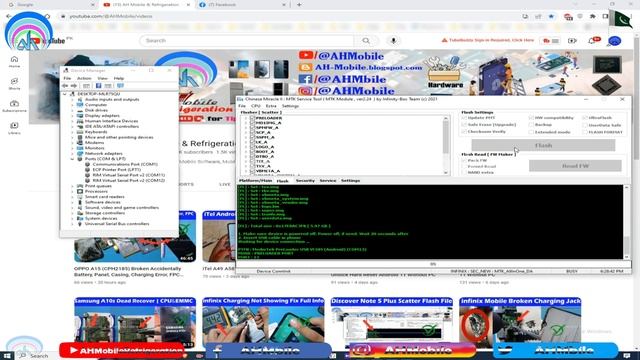The image size is (640, 360).
Task: Toggle Safe Erase [Upgrade] checkbox
Action: click(x=464, y=124)
